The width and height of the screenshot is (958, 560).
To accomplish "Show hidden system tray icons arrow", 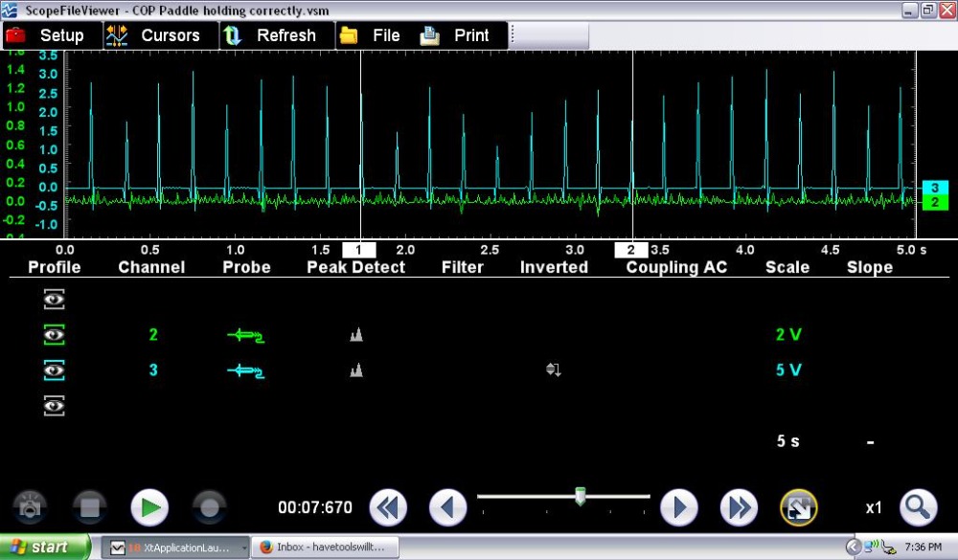I will [x=853, y=548].
